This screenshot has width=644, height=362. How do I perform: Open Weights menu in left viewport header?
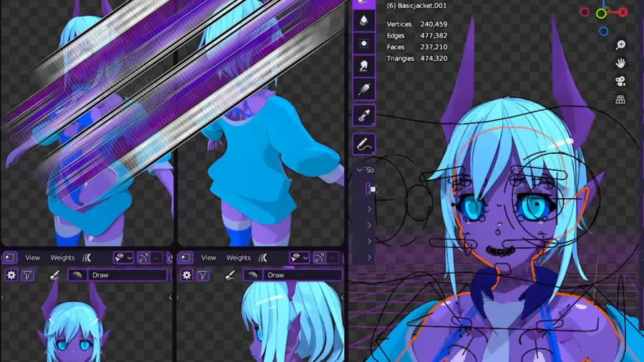[62, 258]
